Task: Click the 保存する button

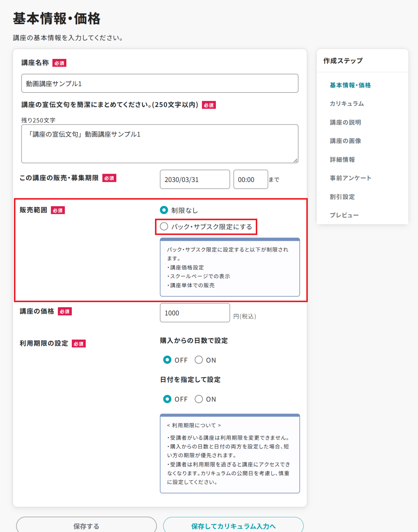Action: click(86, 526)
